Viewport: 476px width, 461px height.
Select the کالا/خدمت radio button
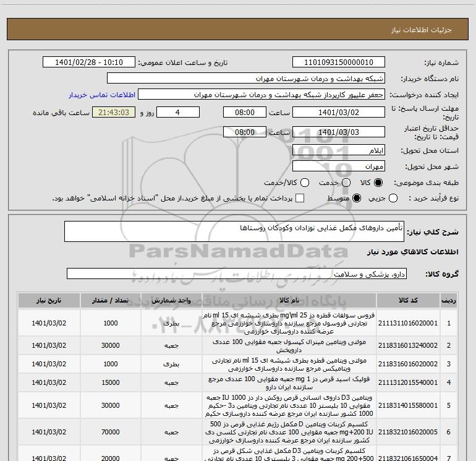coord(305,183)
